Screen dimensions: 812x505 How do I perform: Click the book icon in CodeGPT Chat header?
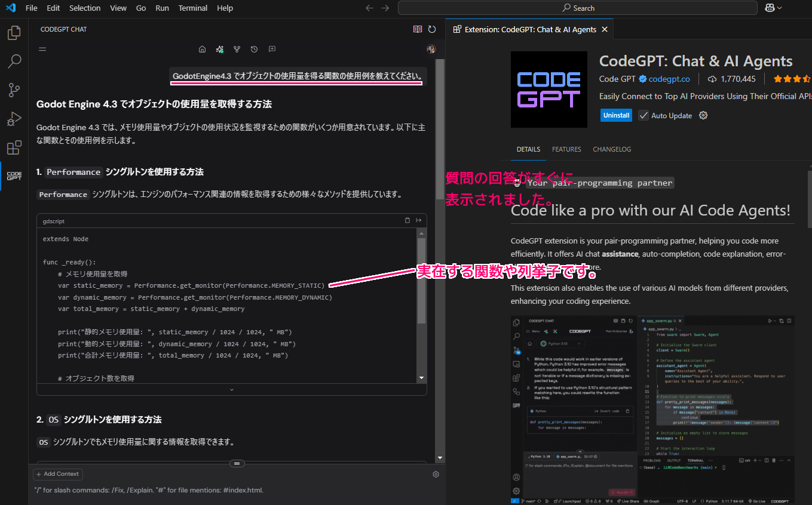point(418,29)
